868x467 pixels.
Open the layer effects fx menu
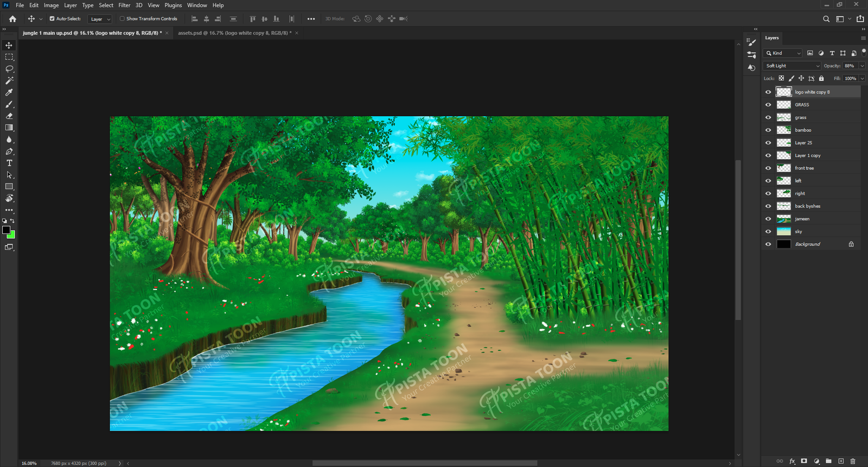(792, 461)
